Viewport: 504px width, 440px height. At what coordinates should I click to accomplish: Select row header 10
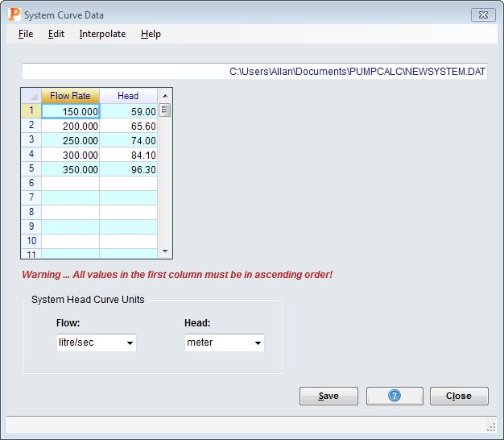(x=31, y=241)
